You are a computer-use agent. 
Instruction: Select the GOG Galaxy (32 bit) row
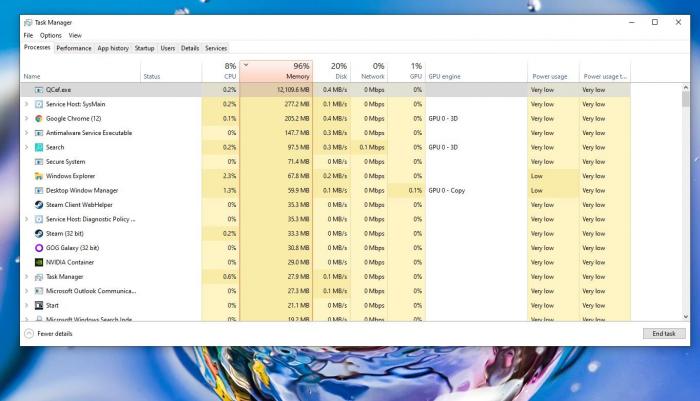pyautogui.click(x=325, y=248)
